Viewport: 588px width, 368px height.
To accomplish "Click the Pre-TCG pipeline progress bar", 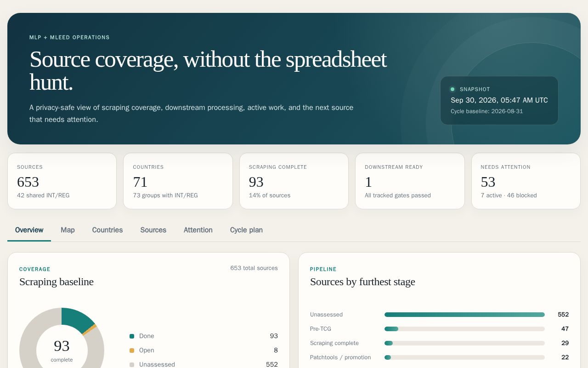I will 464,329.
